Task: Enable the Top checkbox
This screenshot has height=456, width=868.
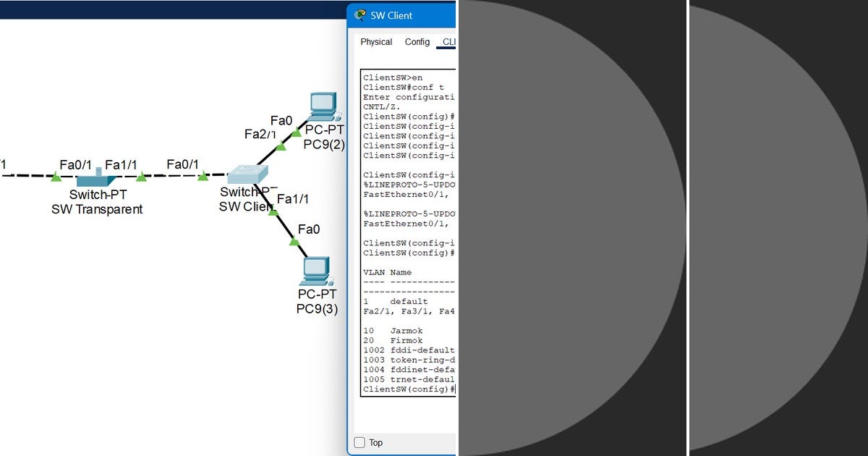Action: (x=359, y=442)
